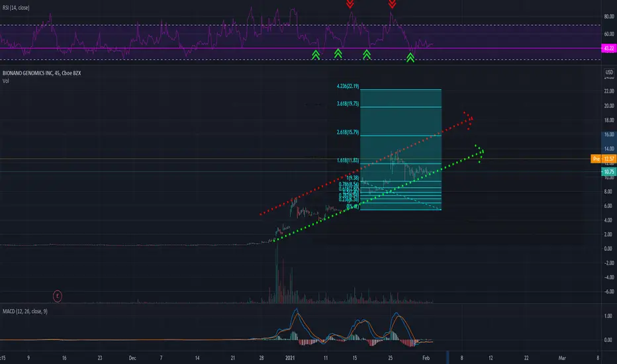
Task: Select the 2.618(15.79) Fibonacci level label
Action: pos(348,132)
